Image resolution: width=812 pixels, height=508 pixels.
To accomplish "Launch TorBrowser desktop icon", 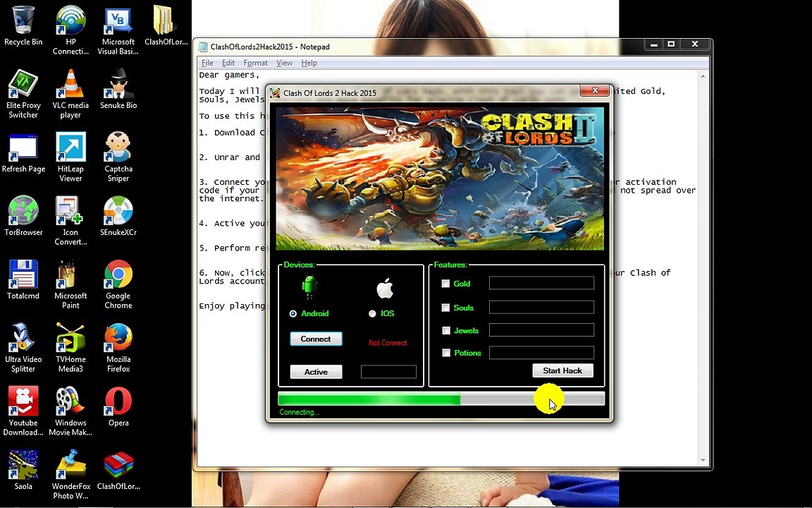I will pos(23,216).
